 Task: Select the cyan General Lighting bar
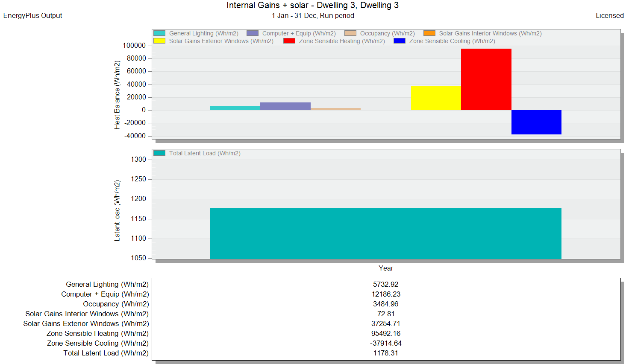point(235,108)
